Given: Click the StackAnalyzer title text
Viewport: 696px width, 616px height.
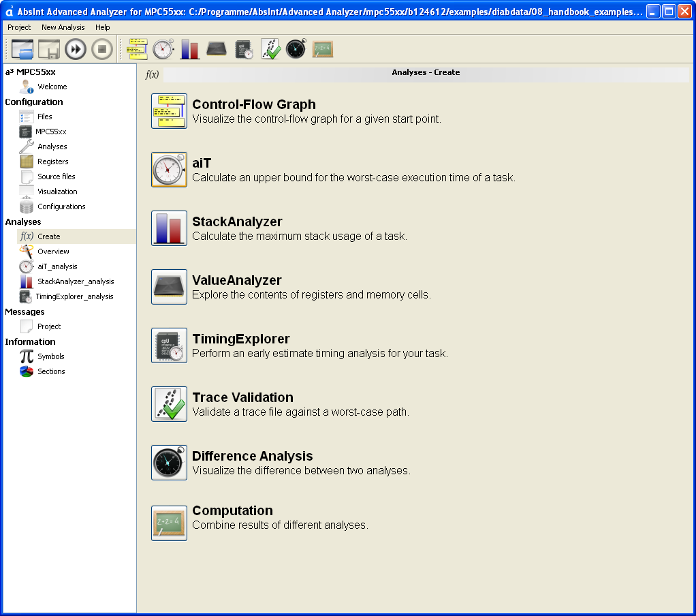Looking at the screenshot, I should coord(237,221).
